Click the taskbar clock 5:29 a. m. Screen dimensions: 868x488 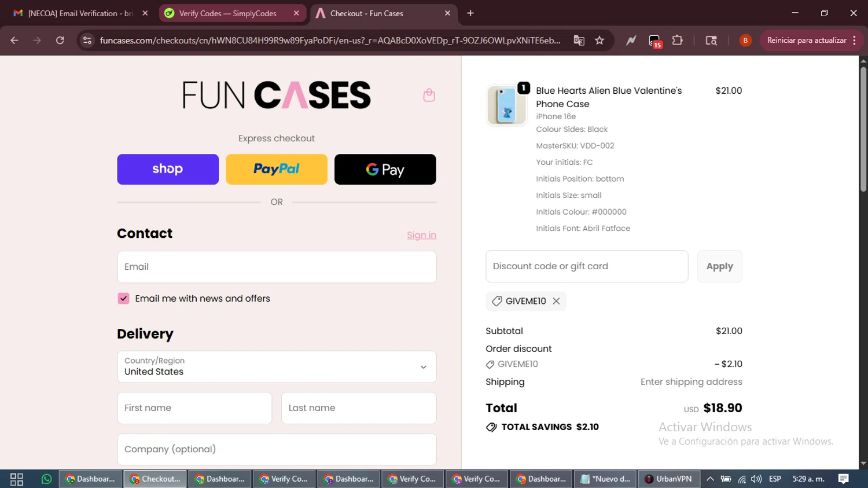808,479
